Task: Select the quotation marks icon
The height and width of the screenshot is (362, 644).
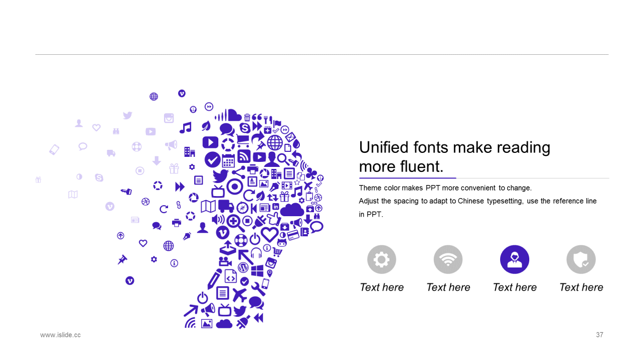Action: (x=257, y=117)
